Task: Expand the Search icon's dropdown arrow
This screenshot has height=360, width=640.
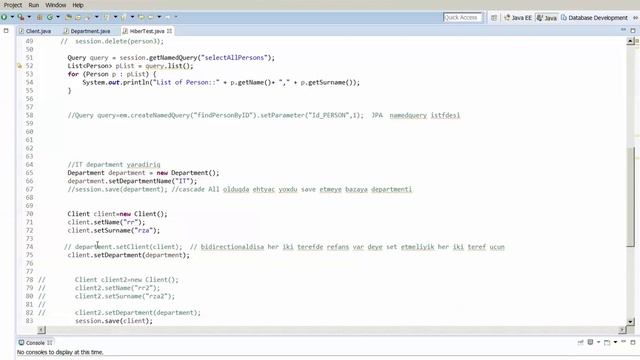Action: [x=97, y=17]
